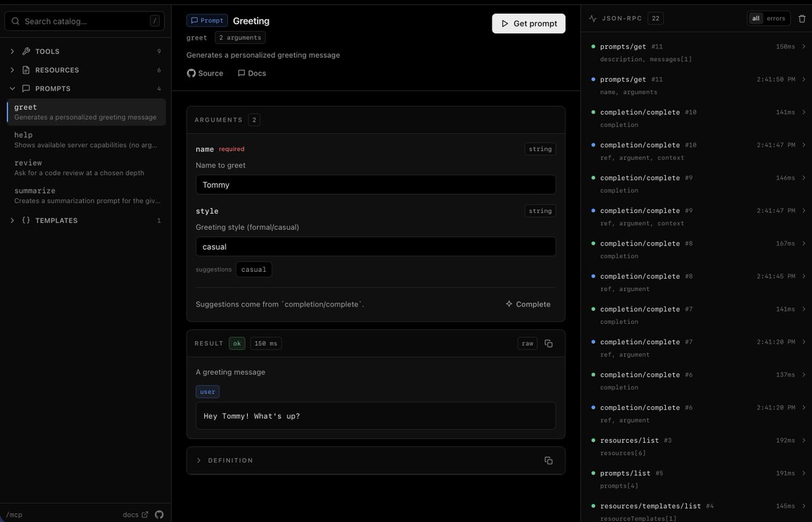The image size is (812, 522).
Task: Click the string type badge for style
Action: tap(540, 211)
